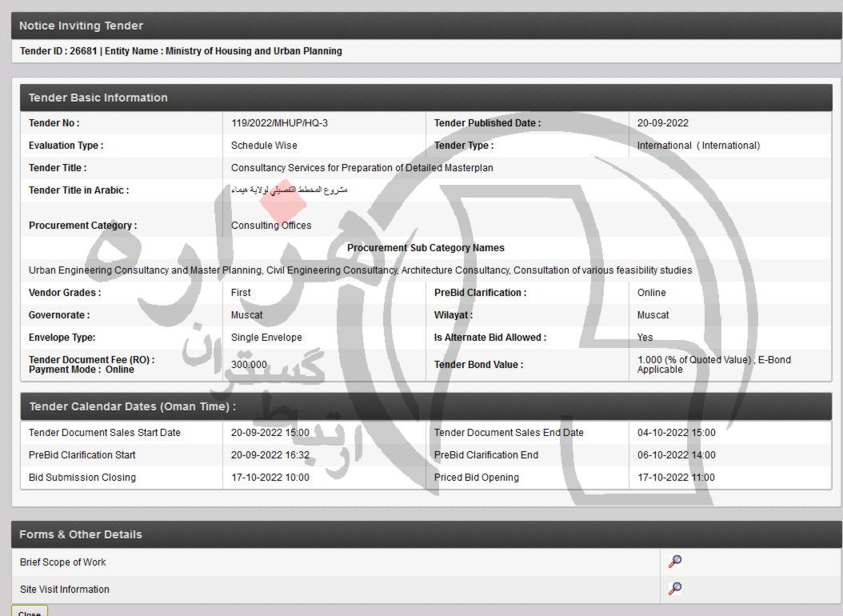This screenshot has width=843, height=616.
Task: Click the Consulting Offices procurement category value
Action: click(271, 226)
